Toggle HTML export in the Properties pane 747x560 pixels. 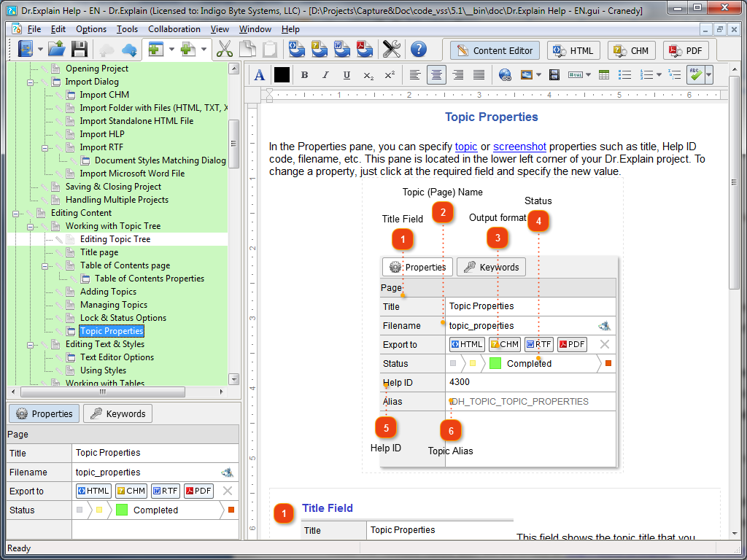coord(94,491)
